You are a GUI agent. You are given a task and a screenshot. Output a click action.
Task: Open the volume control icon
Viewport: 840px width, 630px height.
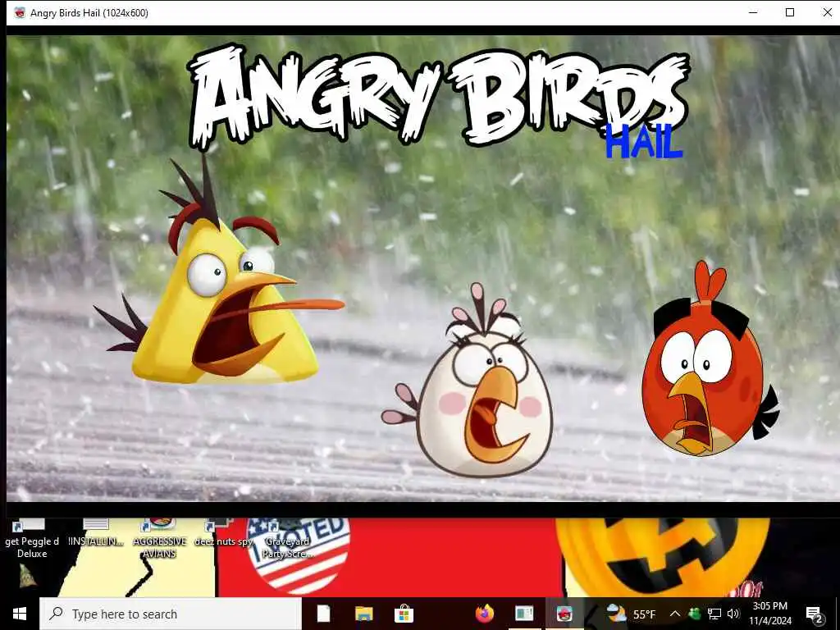point(733,614)
